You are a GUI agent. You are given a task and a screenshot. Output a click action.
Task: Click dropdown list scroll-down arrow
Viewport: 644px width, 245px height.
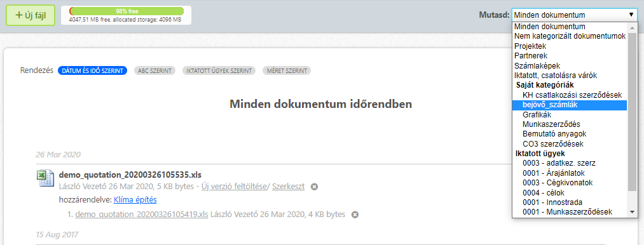point(632,212)
